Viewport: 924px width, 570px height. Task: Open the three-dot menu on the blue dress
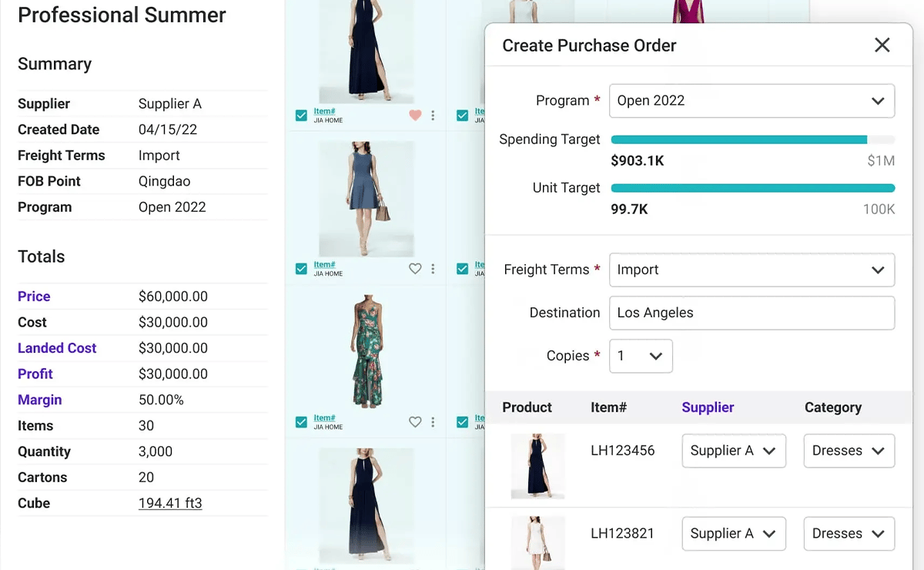[433, 268]
